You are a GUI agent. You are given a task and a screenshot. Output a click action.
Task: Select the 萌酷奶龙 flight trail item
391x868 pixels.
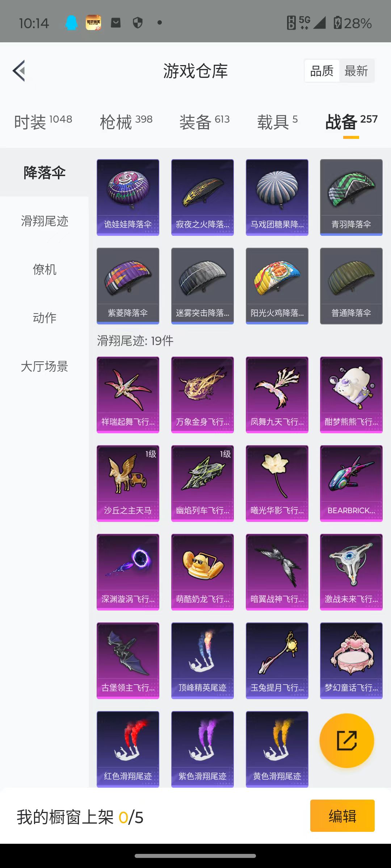coord(202,572)
